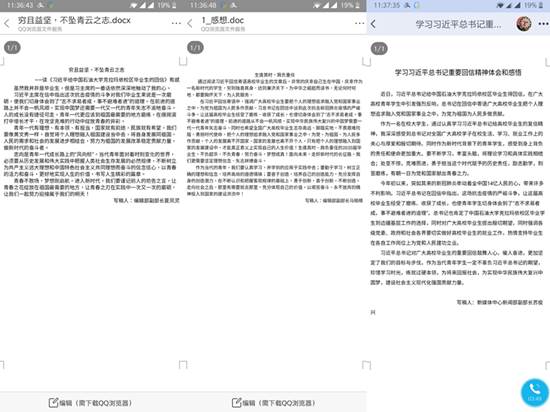Tap the blue floating call button
Image resolution: width=550 pixels, height=412 pixels.
click(535, 392)
